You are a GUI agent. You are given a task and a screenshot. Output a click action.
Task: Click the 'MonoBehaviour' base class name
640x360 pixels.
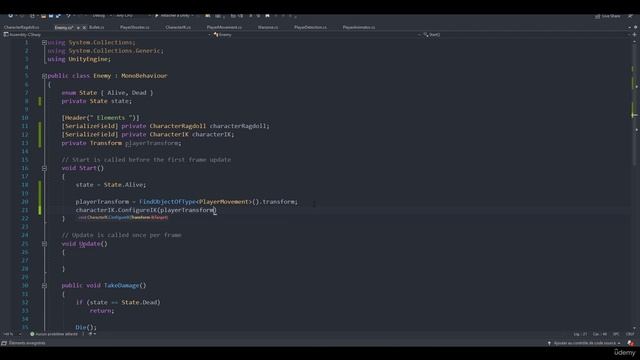tap(144, 76)
